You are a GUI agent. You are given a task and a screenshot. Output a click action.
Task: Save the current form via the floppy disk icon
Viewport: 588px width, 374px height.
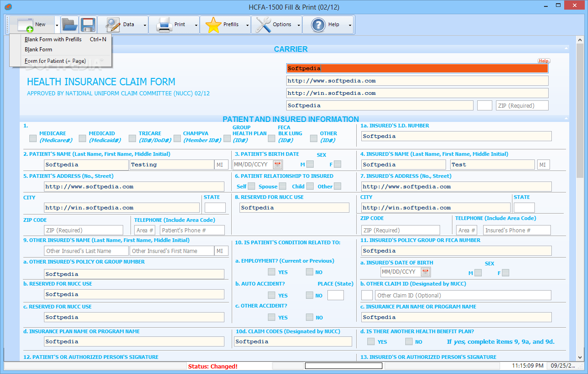(88, 24)
